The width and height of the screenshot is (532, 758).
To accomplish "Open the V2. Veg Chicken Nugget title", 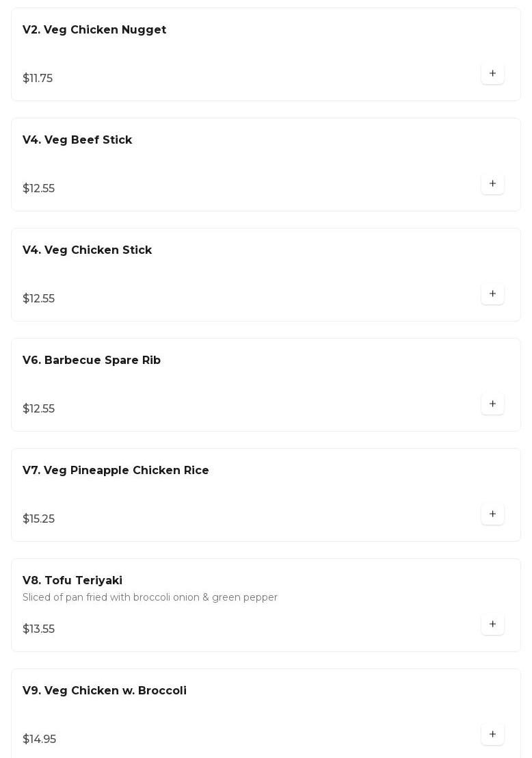I will tap(94, 30).
